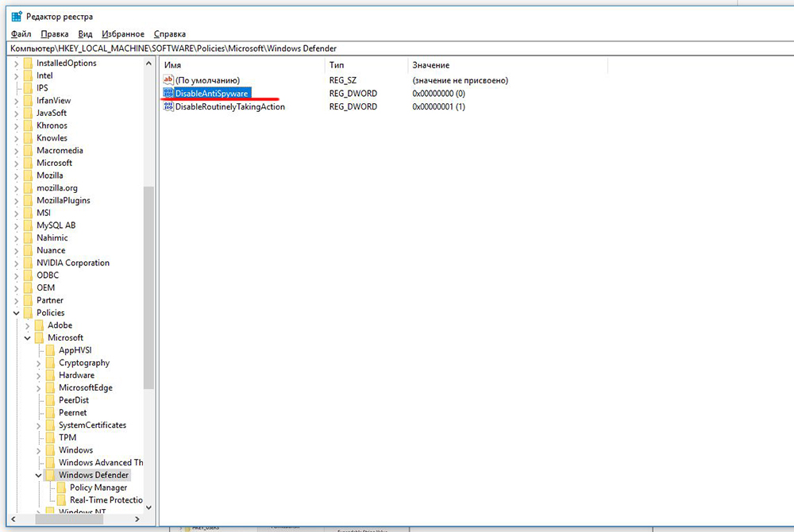
Task: Collapse the Policies tree node
Action: click(x=17, y=313)
